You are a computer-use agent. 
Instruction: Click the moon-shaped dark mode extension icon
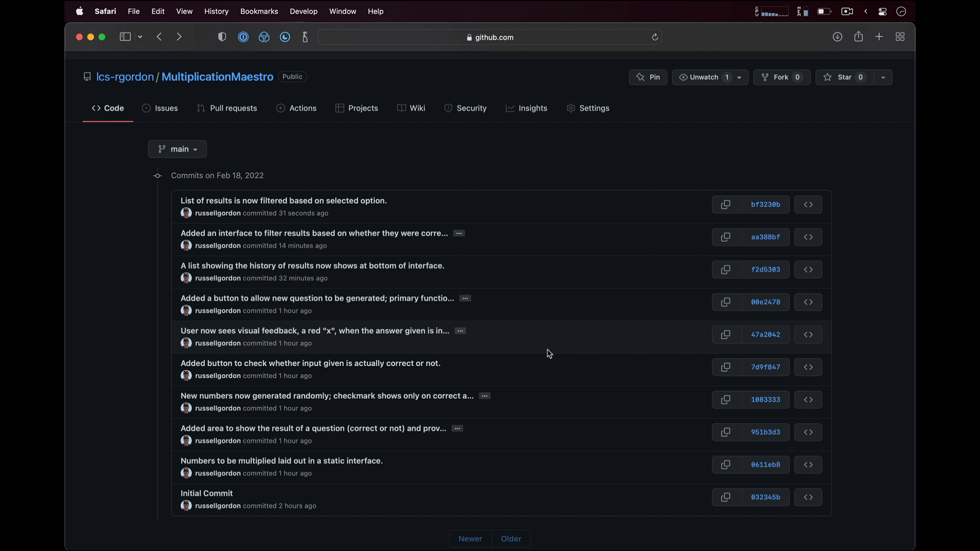tap(285, 37)
